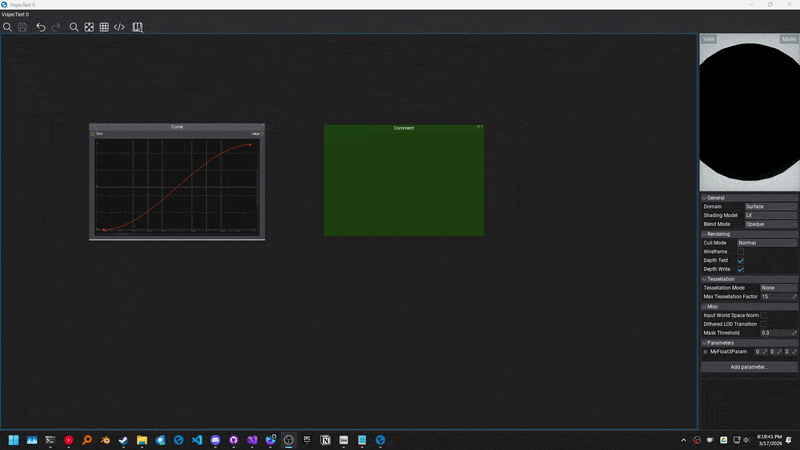Click the find in asset search icon

point(7,27)
